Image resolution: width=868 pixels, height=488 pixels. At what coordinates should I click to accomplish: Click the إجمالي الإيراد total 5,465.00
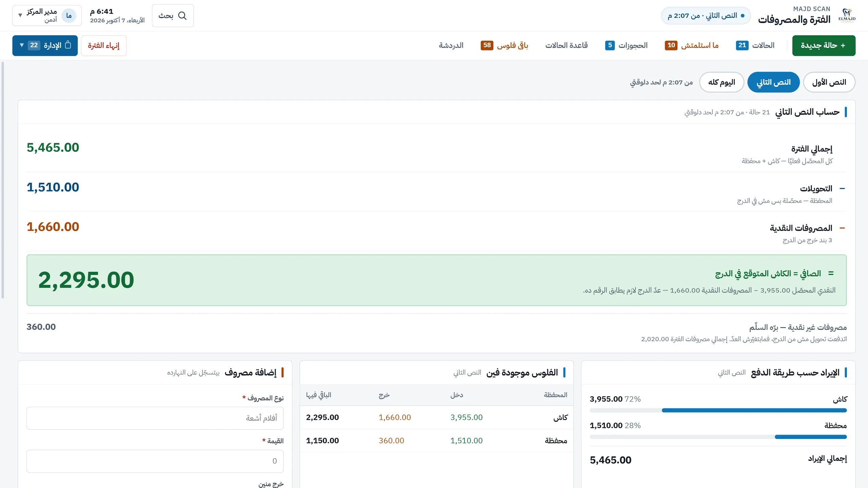[x=610, y=460]
